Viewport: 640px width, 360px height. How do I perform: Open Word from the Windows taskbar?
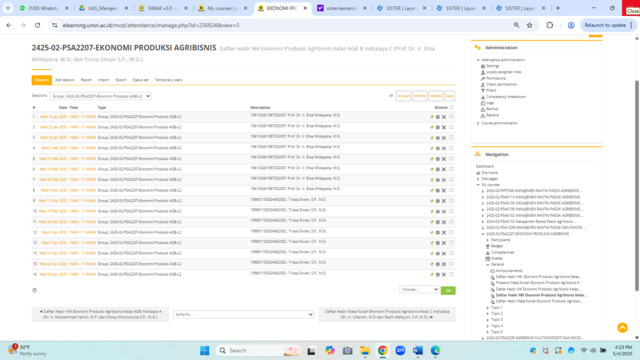(x=418, y=350)
